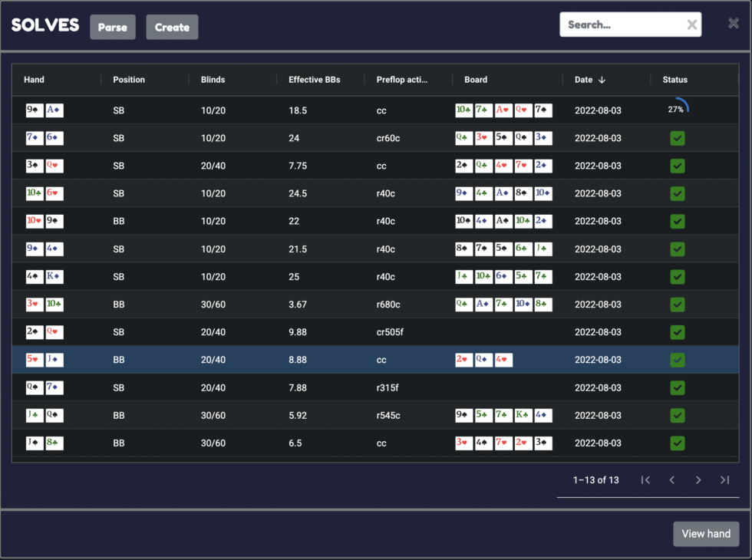Go to the first page of results

[x=645, y=480]
